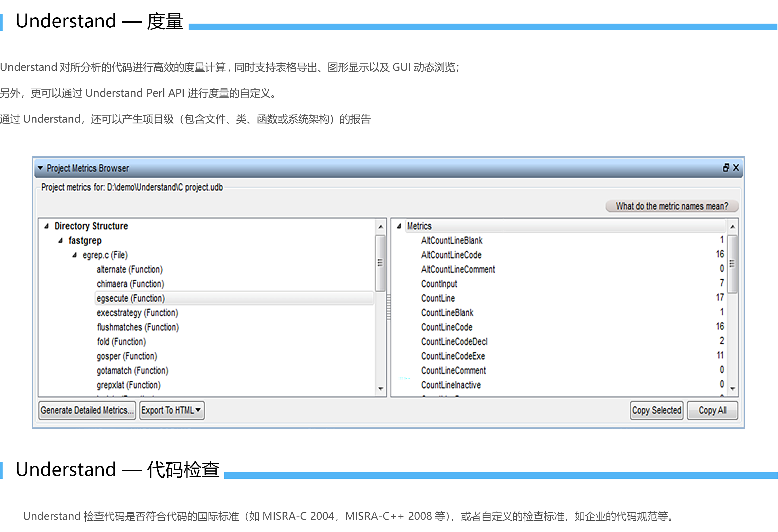Collapse the Directory Structure tree node
Image resolution: width=778 pixels, height=532 pixels.
pyautogui.click(x=47, y=226)
